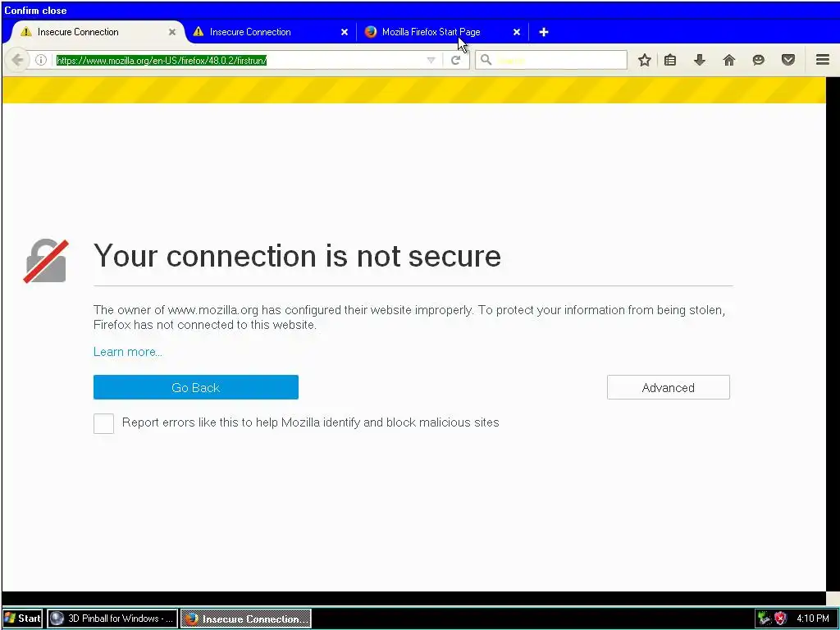This screenshot has width=840, height=630.
Task: Click network tray icon
Action: [765, 619]
